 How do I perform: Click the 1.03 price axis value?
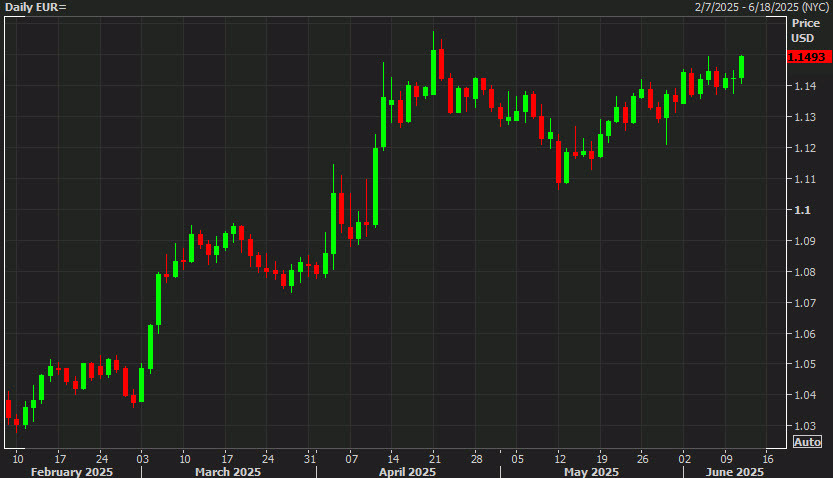[x=805, y=426]
